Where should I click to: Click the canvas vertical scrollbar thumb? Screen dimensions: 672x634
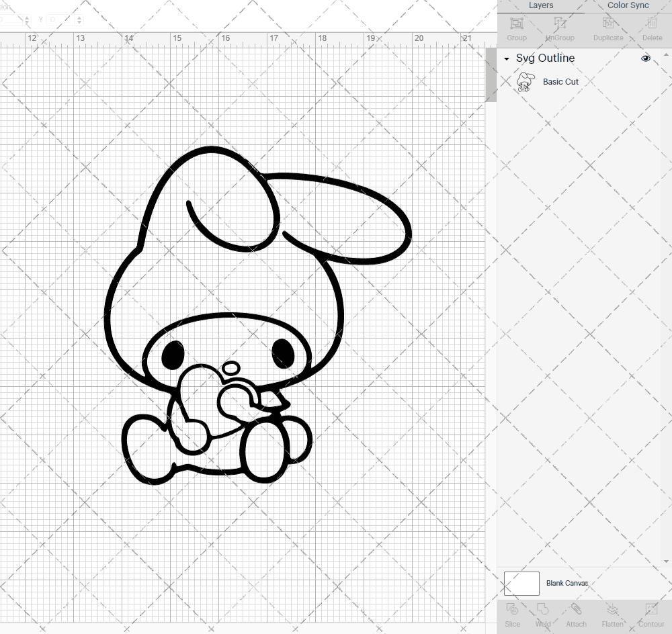pos(491,75)
